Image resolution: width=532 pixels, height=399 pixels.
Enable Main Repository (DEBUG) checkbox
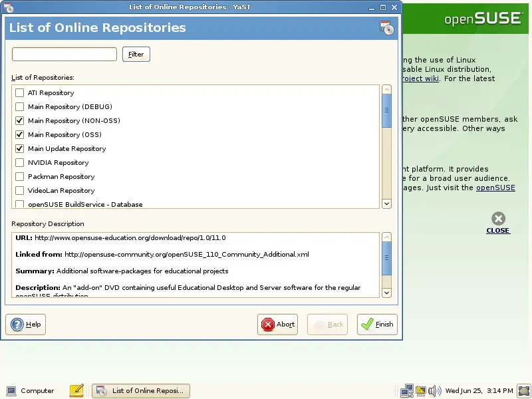tap(20, 106)
